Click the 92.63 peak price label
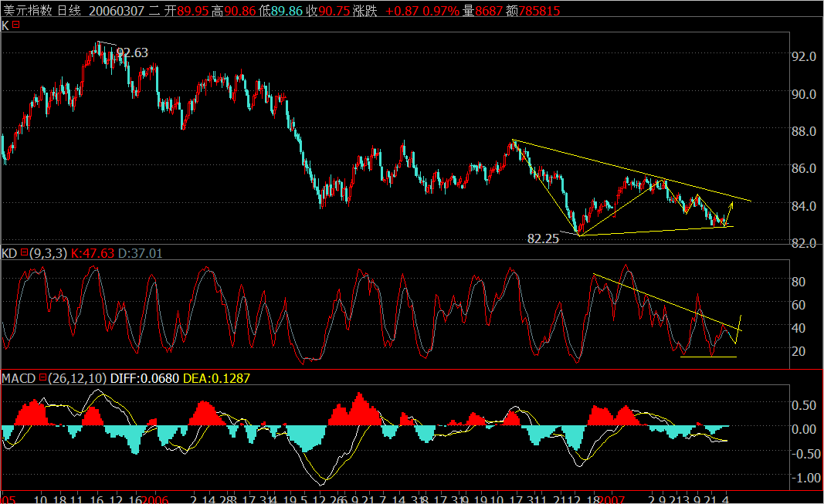This screenshot has height=504, width=824. coord(132,52)
